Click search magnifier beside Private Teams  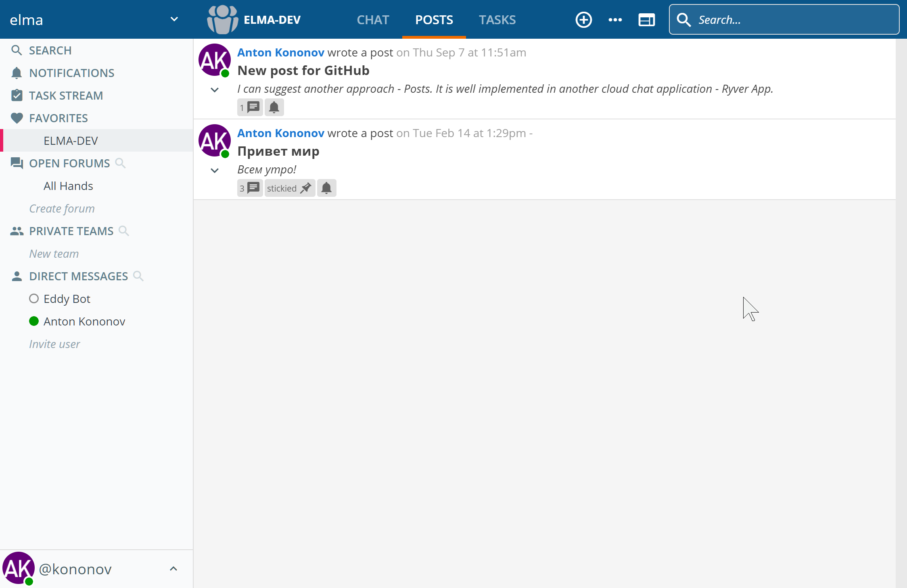[124, 231]
